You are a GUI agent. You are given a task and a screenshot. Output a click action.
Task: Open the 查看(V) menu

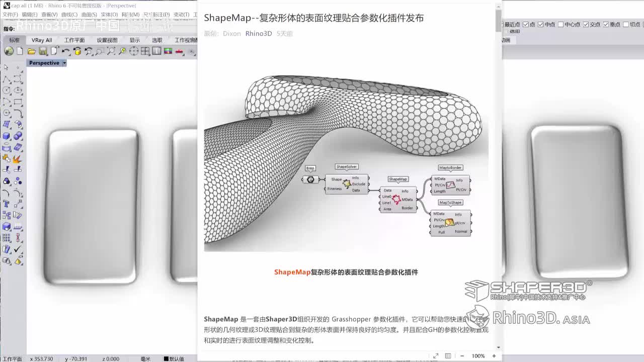pyautogui.click(x=49, y=15)
